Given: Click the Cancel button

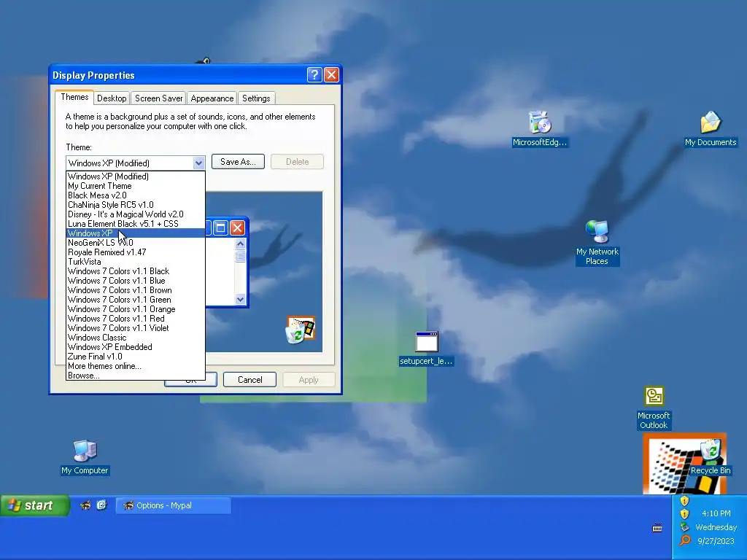Looking at the screenshot, I should (249, 379).
